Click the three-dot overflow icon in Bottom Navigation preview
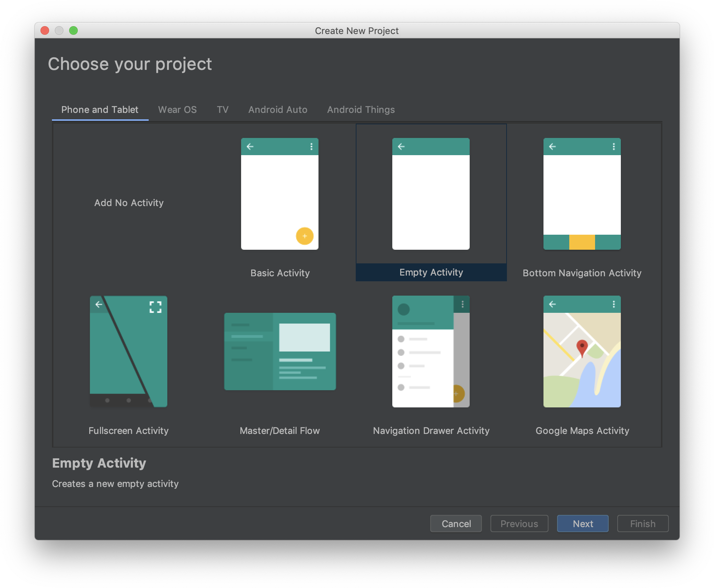The image size is (714, 588). pos(614,147)
